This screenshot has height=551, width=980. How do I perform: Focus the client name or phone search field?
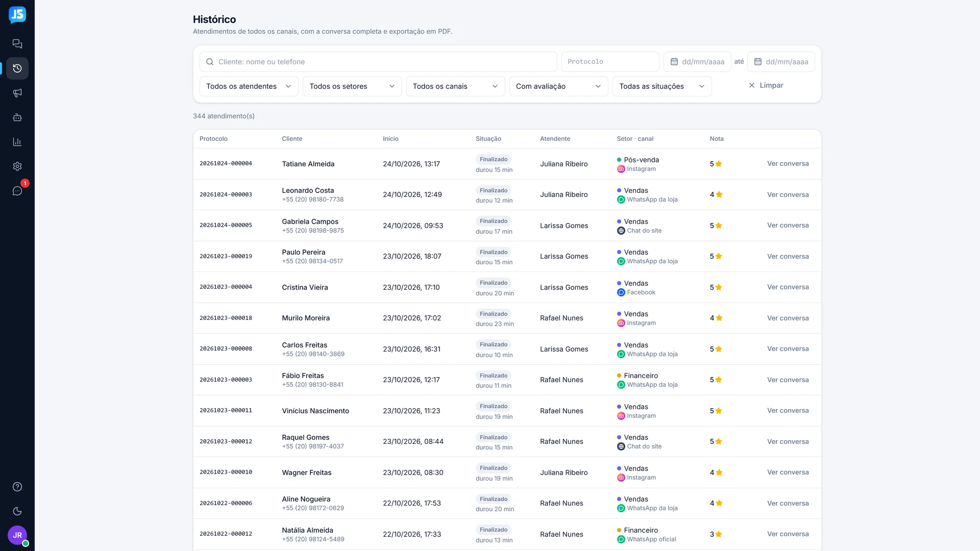tap(378, 62)
